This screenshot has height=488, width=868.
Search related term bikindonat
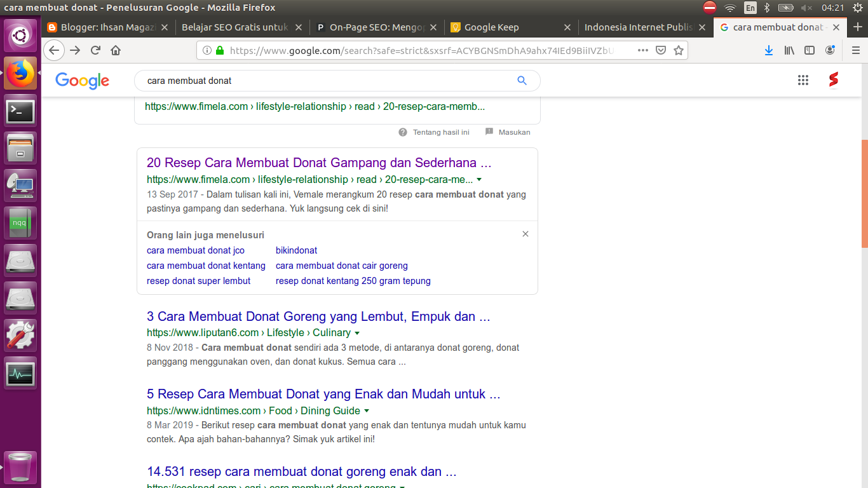[x=297, y=250]
